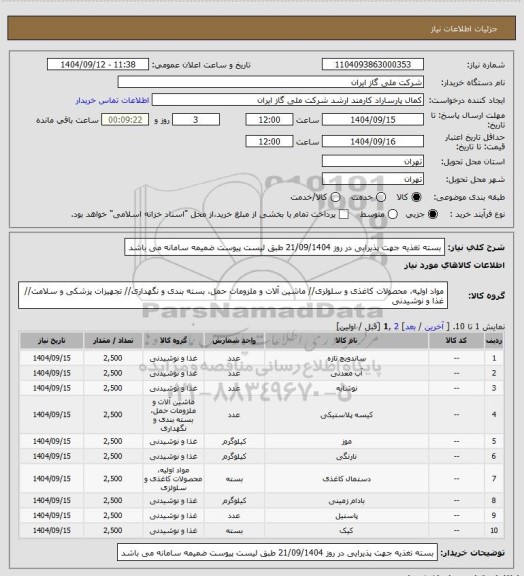Image resolution: width=524 pixels, height=576 pixels.
Task: Click the گروه کالا column header
Action: [173, 341]
